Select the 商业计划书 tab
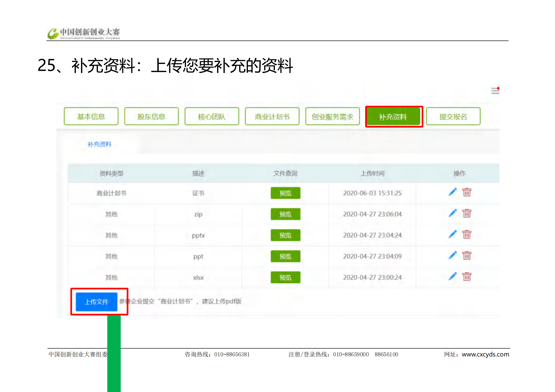The width and height of the screenshot is (555, 392). click(272, 116)
